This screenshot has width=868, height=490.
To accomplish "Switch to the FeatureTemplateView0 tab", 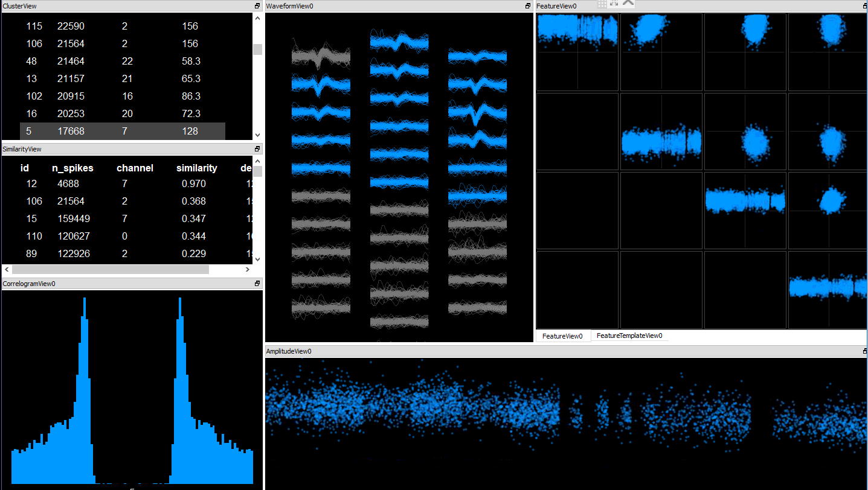I will (x=630, y=336).
